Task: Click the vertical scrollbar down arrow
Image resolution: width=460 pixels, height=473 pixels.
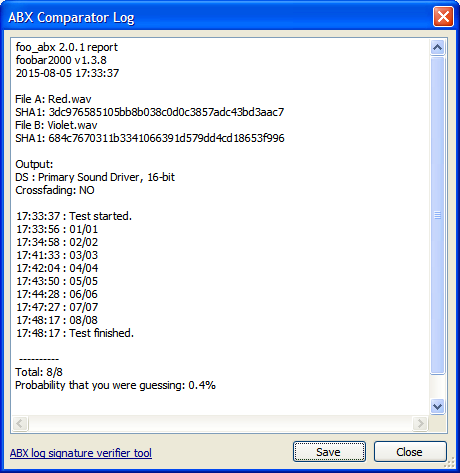Action: click(x=437, y=406)
